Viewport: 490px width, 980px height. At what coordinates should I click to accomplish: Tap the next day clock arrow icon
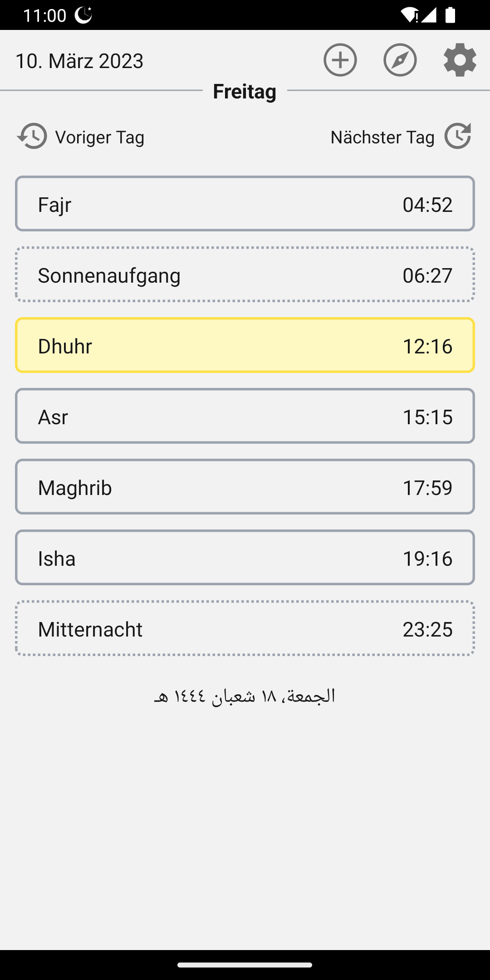[457, 136]
